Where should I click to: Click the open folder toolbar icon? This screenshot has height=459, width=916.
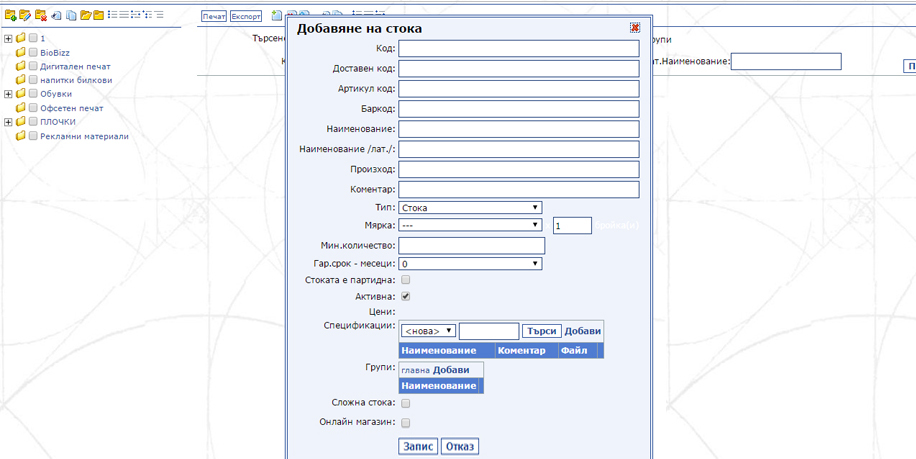pos(85,15)
